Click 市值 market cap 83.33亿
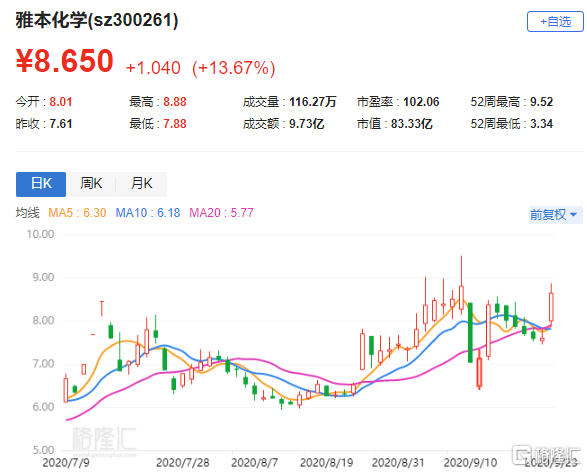This screenshot has width=587, height=472. pos(411,124)
